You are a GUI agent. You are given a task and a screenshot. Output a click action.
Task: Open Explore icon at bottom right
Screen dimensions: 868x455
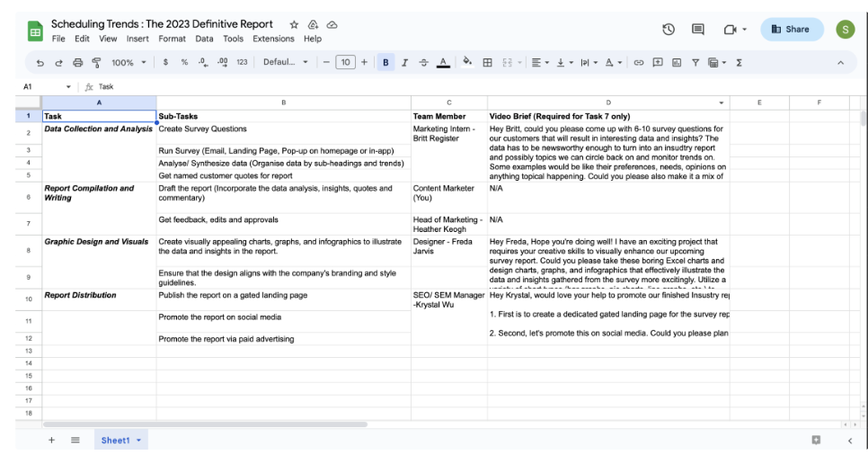pyautogui.click(x=816, y=440)
